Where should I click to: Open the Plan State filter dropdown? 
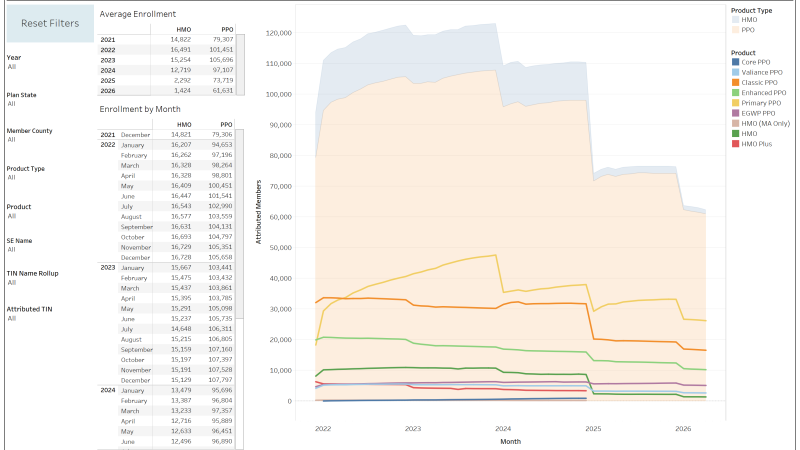(12, 103)
